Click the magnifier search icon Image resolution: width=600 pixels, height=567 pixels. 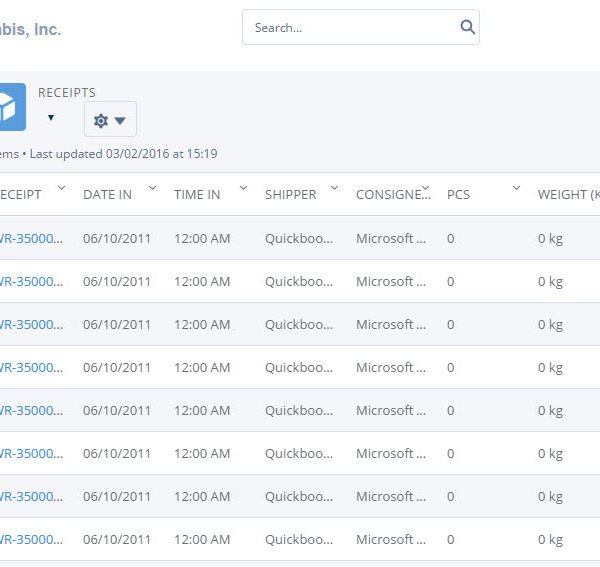tap(467, 27)
